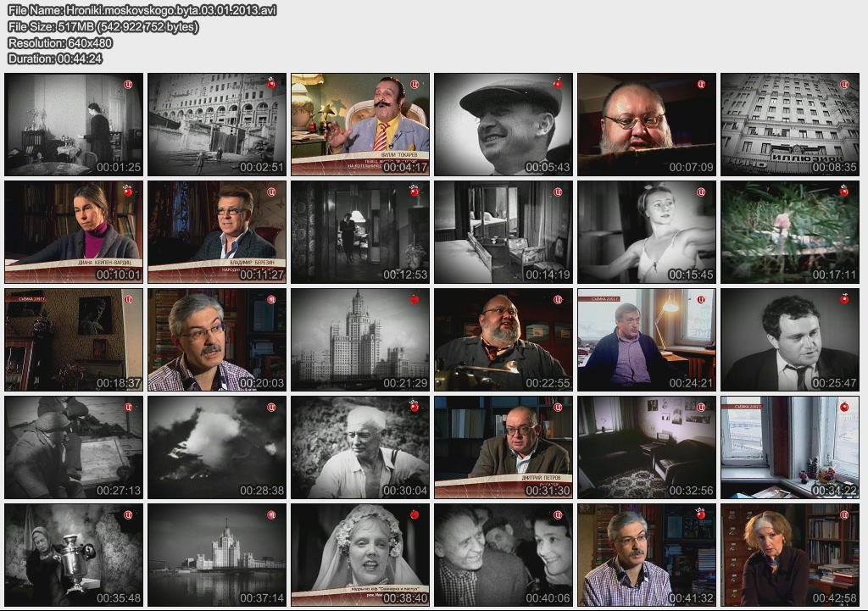Click the Resolution 640x480 text line
868x611 pixels.
60,42
